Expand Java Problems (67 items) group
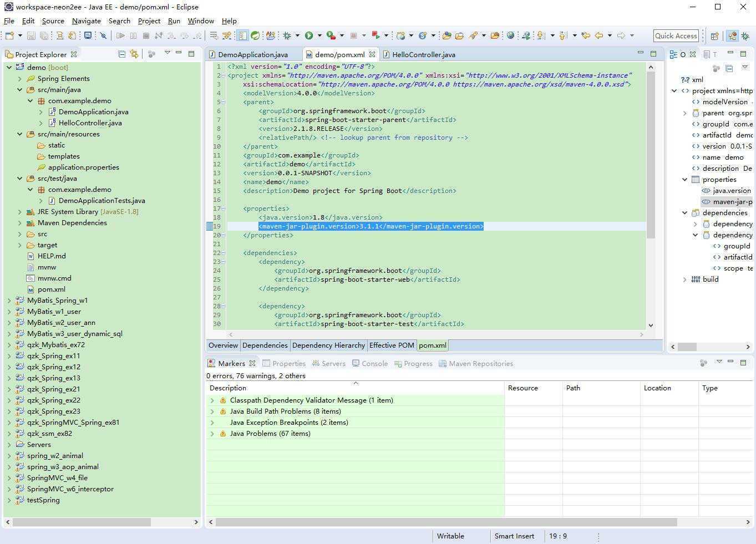Screen dimensions: 756x544 (212, 433)
